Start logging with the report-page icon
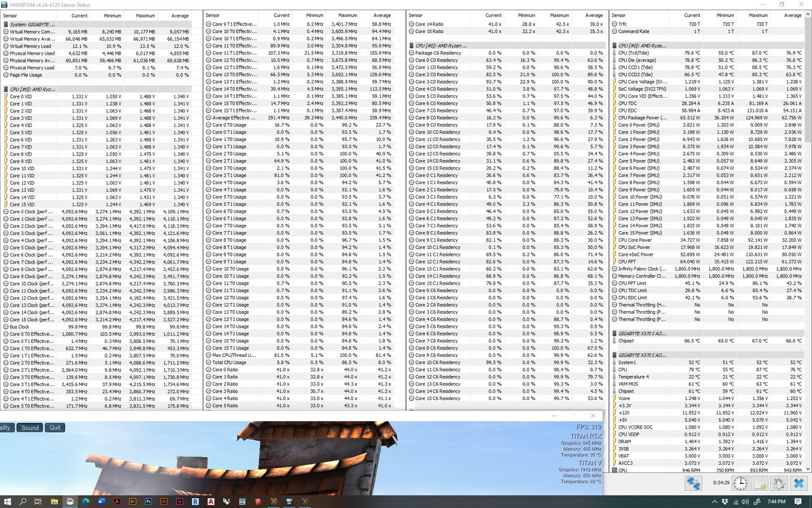The height and width of the screenshot is (508, 812). point(759,483)
